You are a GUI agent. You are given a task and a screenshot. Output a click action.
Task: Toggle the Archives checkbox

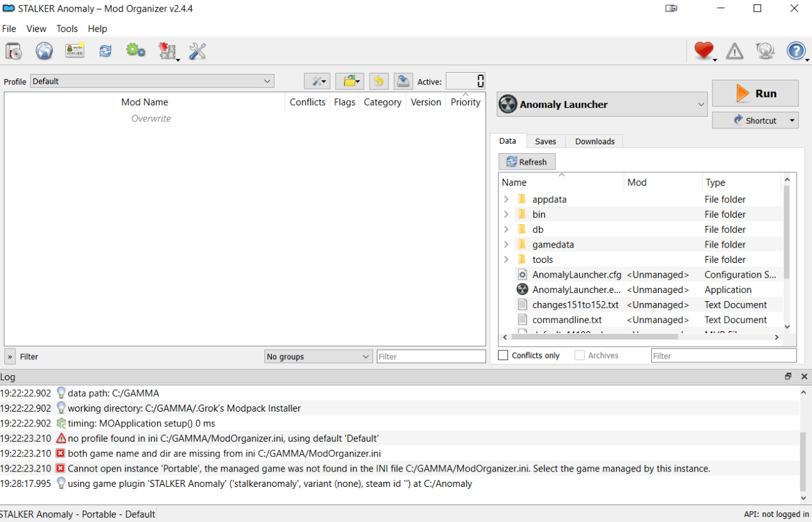click(580, 355)
